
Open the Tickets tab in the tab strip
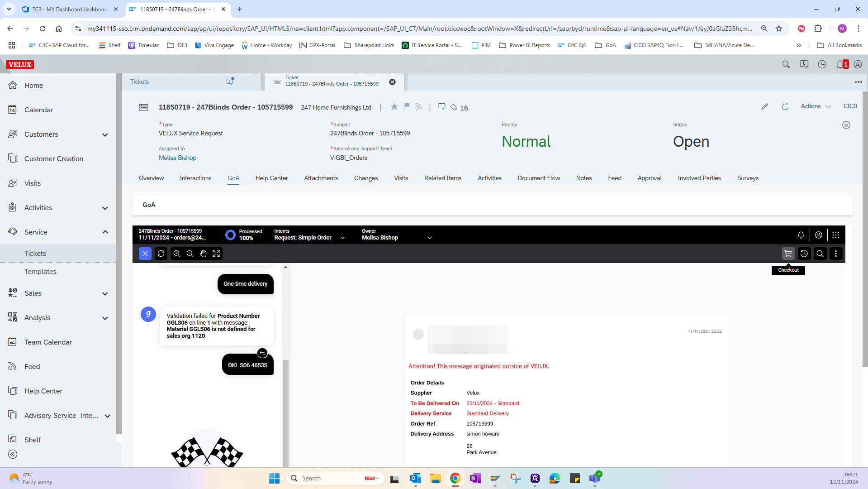[x=139, y=82]
